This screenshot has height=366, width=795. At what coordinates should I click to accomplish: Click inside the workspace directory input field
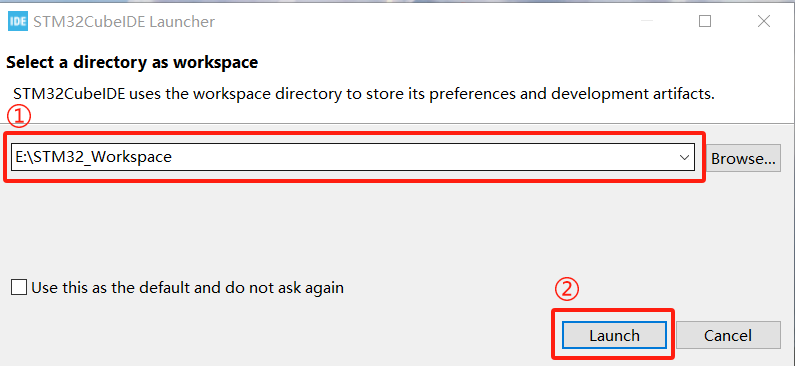click(x=353, y=157)
